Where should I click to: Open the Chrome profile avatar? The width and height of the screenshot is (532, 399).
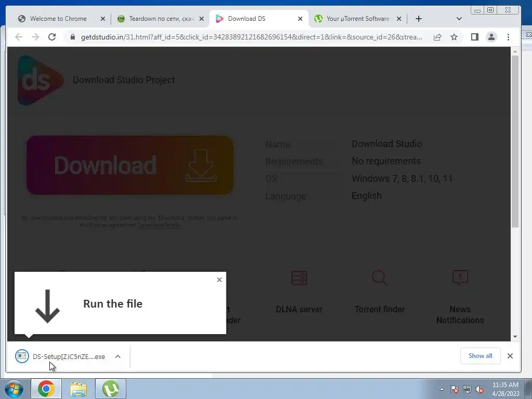491,37
